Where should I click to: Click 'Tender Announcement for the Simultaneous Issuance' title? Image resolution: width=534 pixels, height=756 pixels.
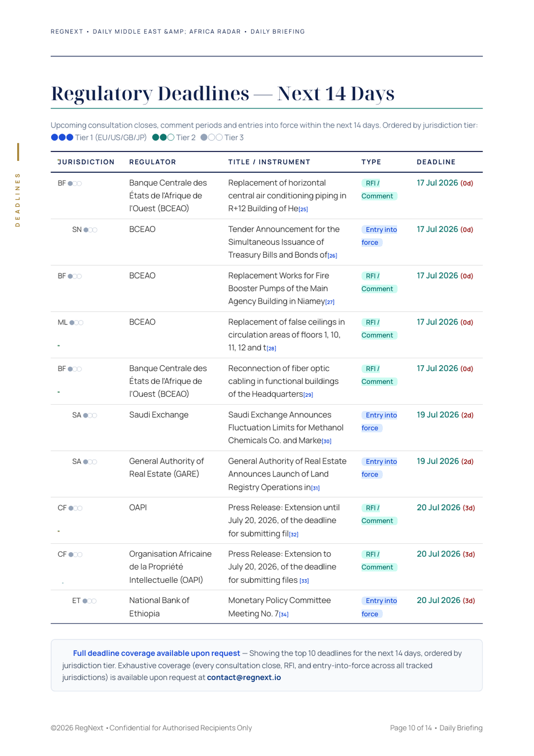click(284, 242)
